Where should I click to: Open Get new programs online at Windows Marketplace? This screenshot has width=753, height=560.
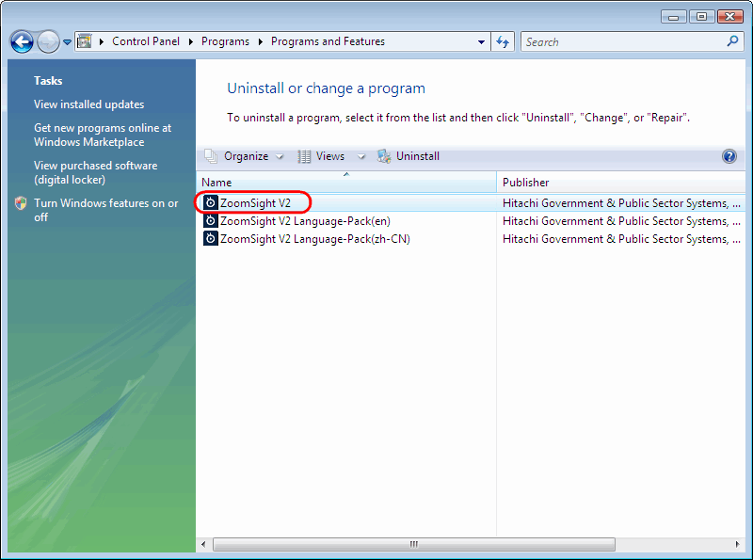(x=103, y=135)
